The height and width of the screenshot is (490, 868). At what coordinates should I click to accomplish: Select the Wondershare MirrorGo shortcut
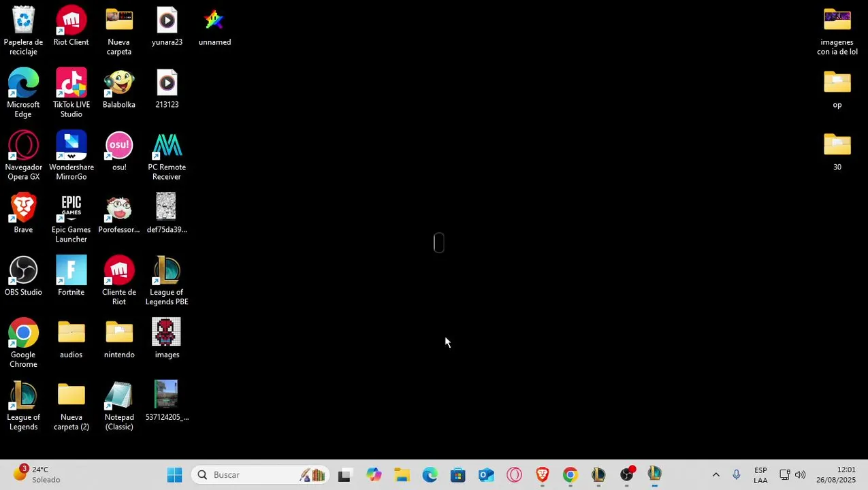tap(71, 156)
